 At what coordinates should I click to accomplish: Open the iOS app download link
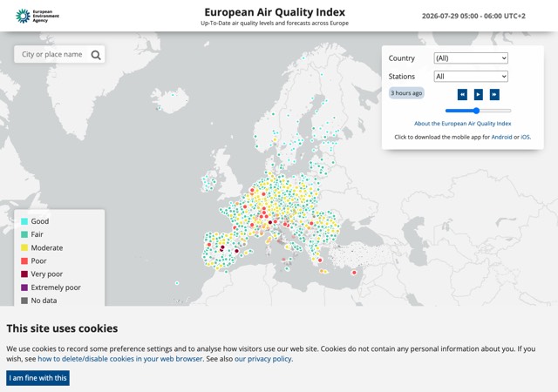click(525, 137)
